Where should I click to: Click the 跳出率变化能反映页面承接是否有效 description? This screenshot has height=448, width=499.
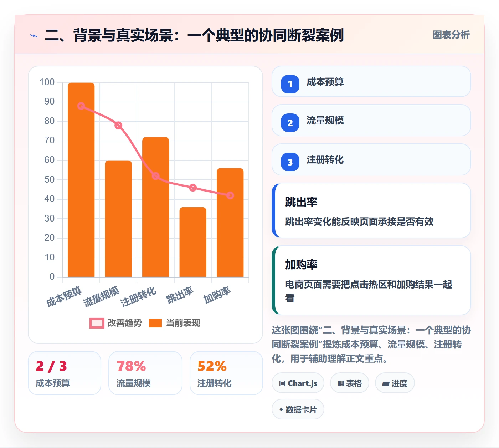pyautogui.click(x=359, y=222)
